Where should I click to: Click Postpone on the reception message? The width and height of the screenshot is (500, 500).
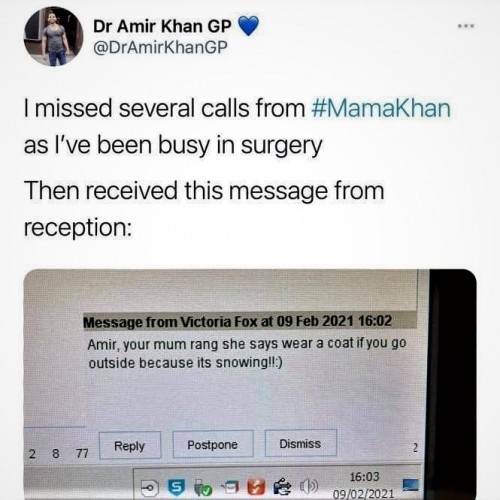pyautogui.click(x=213, y=444)
